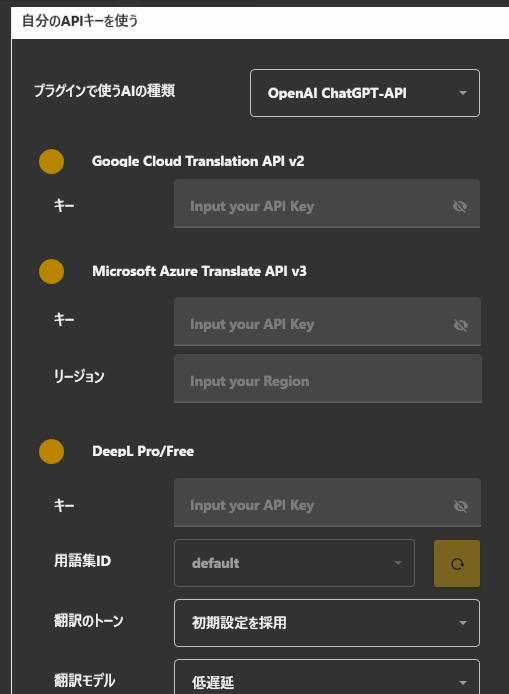
Task: Open the 用語集ID default dropdown
Action: (x=294, y=563)
